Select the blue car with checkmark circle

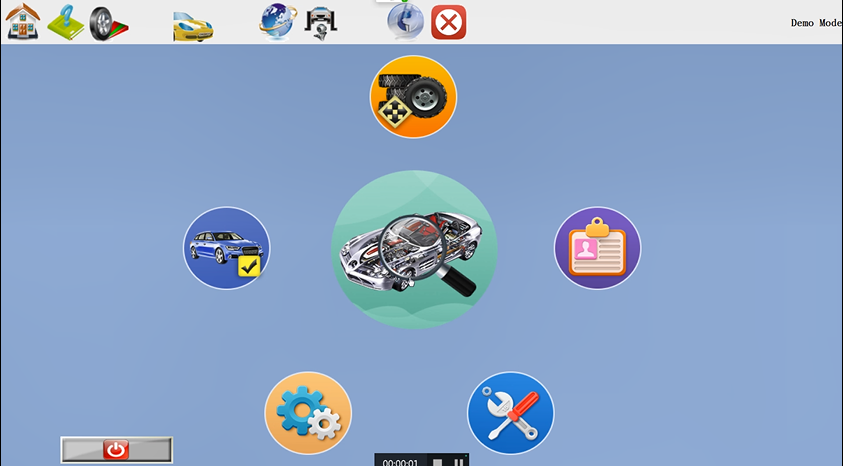pos(227,248)
